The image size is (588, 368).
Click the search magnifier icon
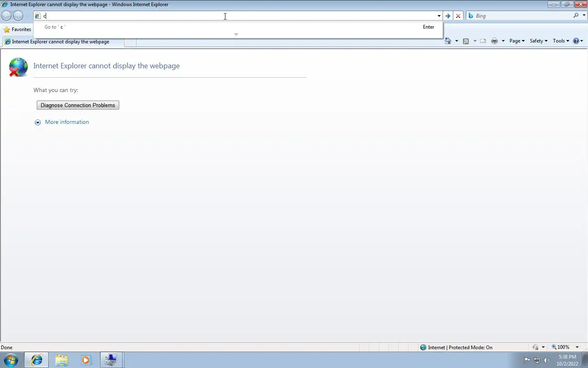click(576, 16)
